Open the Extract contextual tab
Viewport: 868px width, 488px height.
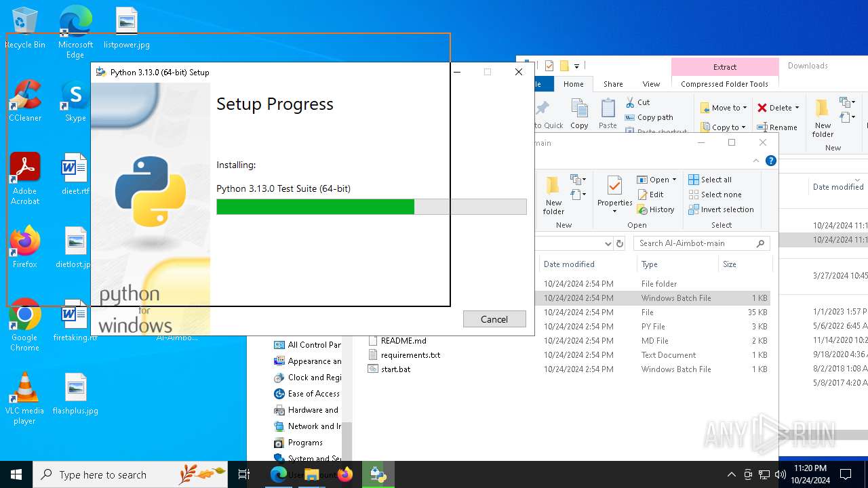(725, 66)
